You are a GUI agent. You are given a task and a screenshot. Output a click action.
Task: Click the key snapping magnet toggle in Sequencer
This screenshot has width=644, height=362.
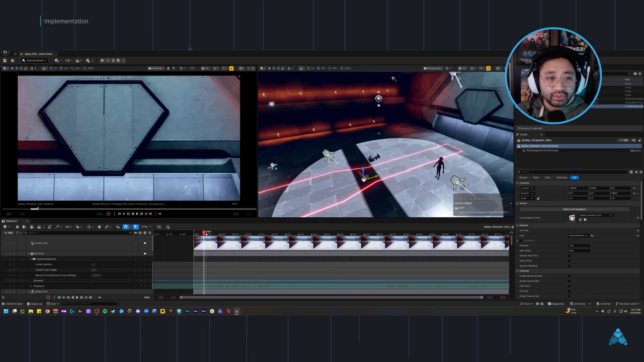point(126,227)
